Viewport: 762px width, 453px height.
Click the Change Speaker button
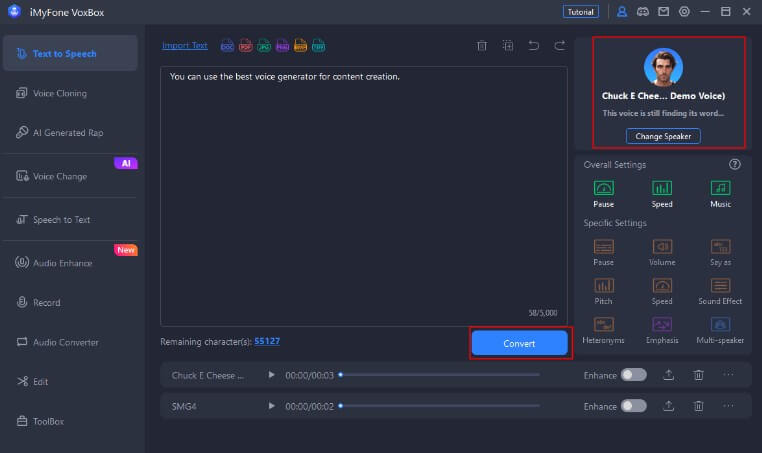point(663,136)
